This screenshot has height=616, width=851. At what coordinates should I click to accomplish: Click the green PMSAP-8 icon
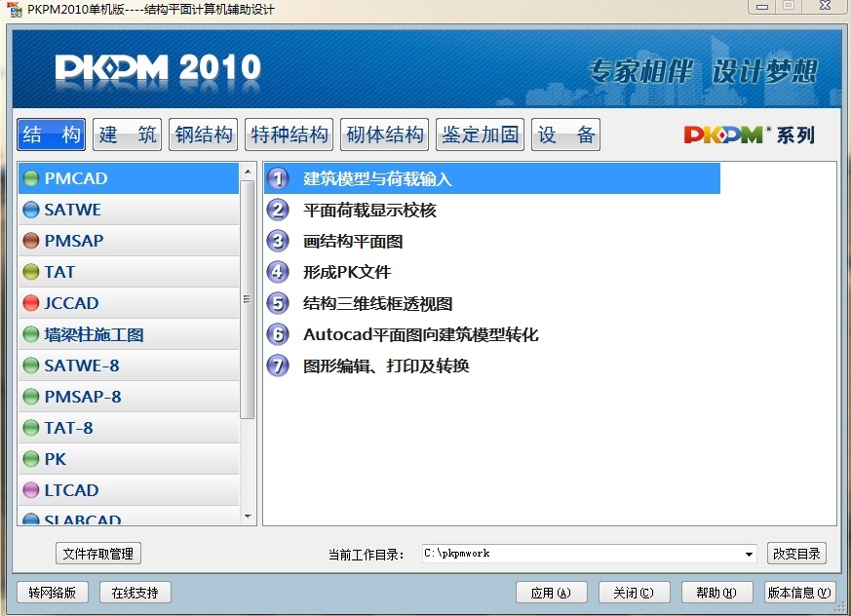(x=31, y=397)
